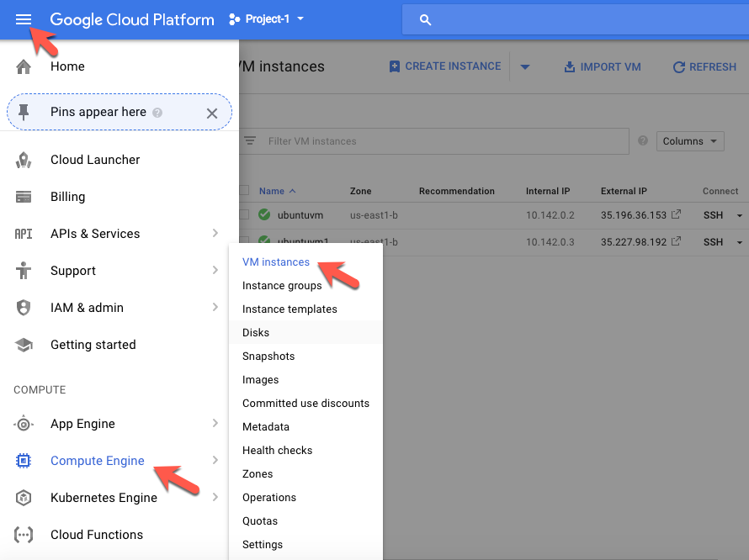Click the Billing card icon
The width and height of the screenshot is (749, 560).
(24, 197)
